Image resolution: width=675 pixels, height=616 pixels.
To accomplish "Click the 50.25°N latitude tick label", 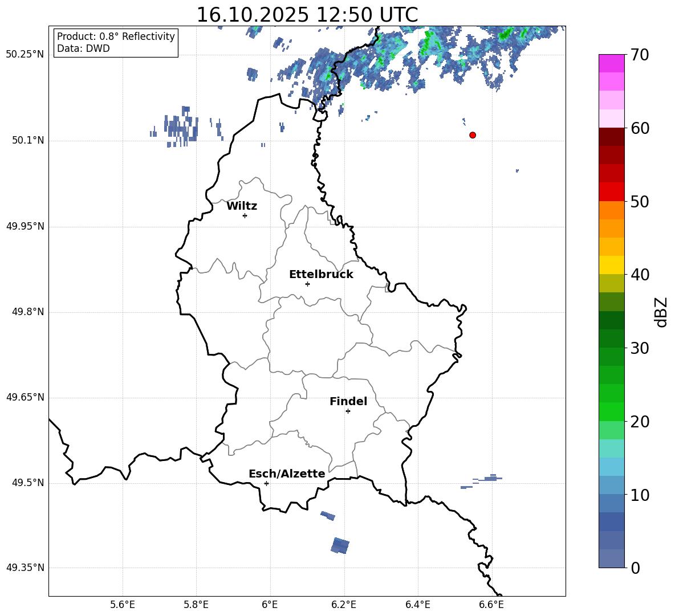I will [x=25, y=55].
